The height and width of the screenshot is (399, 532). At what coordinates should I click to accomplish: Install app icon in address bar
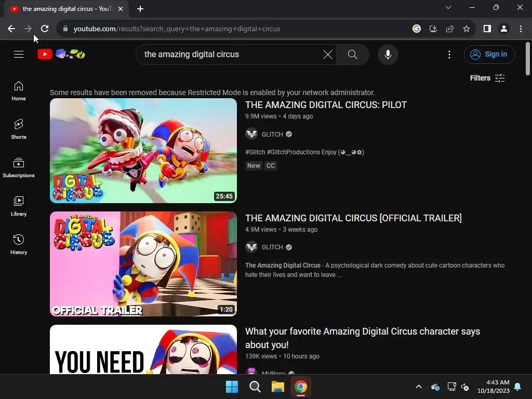(433, 29)
